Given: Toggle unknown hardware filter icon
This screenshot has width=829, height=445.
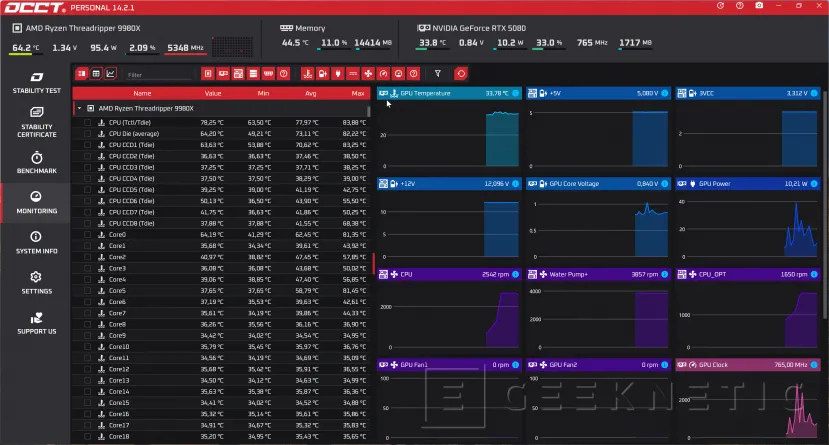Looking at the screenshot, I should pos(284,73).
